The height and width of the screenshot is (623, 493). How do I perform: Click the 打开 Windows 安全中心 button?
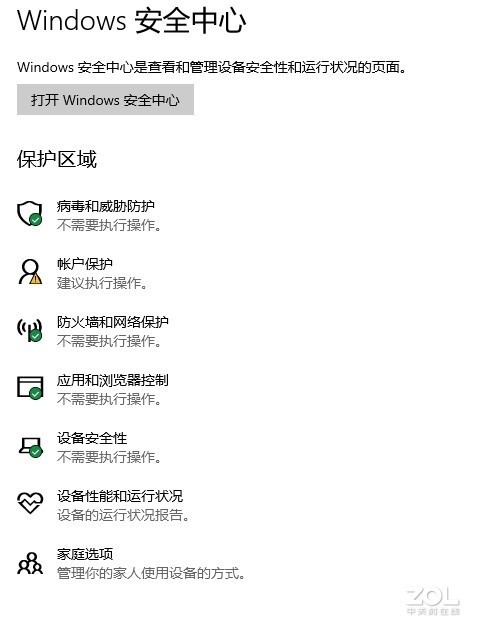(105, 99)
